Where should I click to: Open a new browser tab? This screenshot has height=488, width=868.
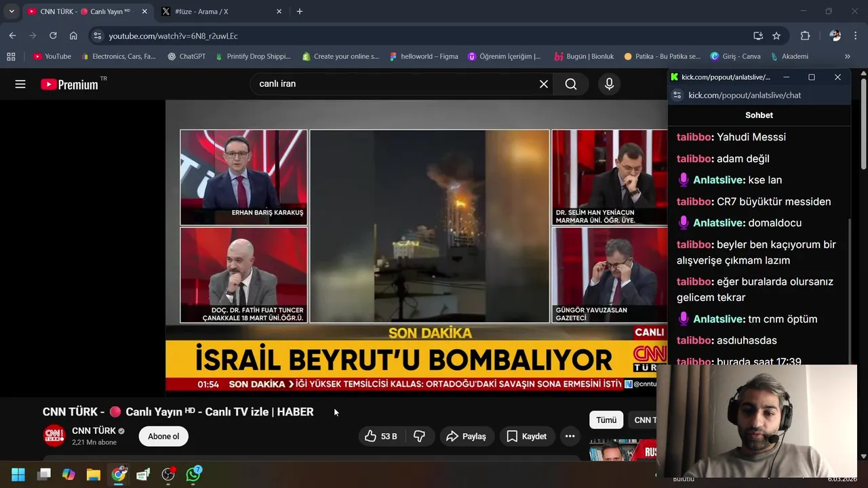click(x=300, y=12)
